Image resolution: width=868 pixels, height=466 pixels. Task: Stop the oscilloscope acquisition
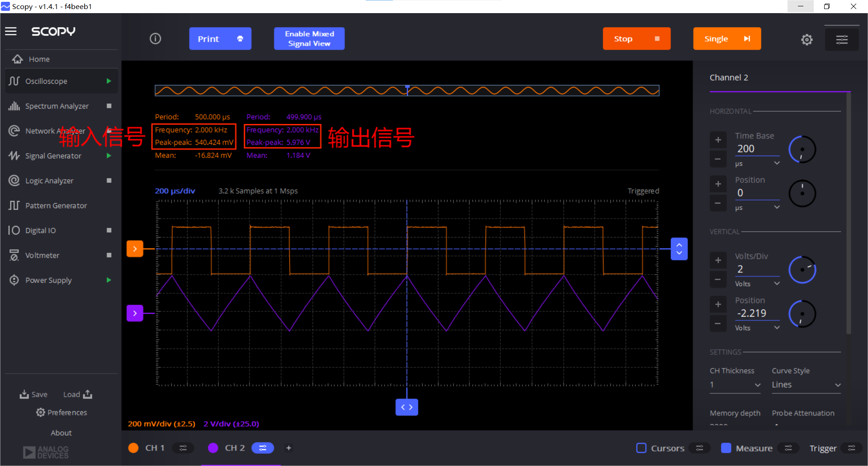pyautogui.click(x=637, y=39)
